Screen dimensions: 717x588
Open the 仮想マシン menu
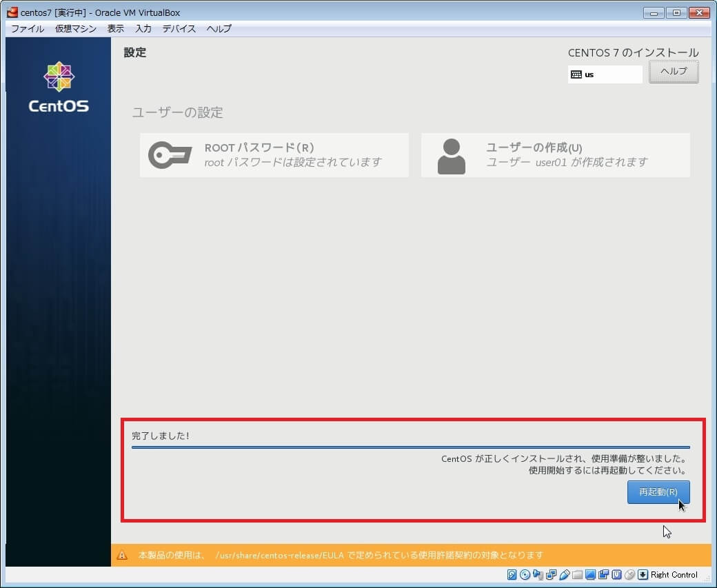(76, 29)
